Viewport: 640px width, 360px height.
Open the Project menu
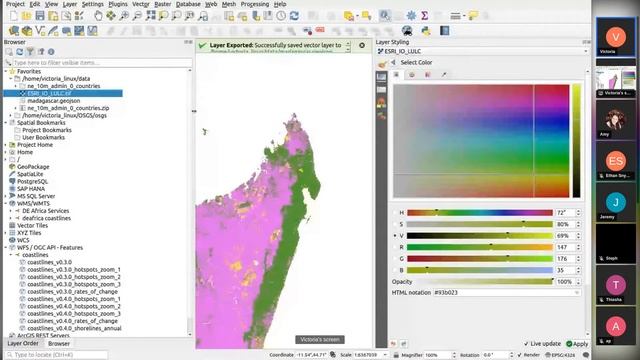(x=15, y=4)
